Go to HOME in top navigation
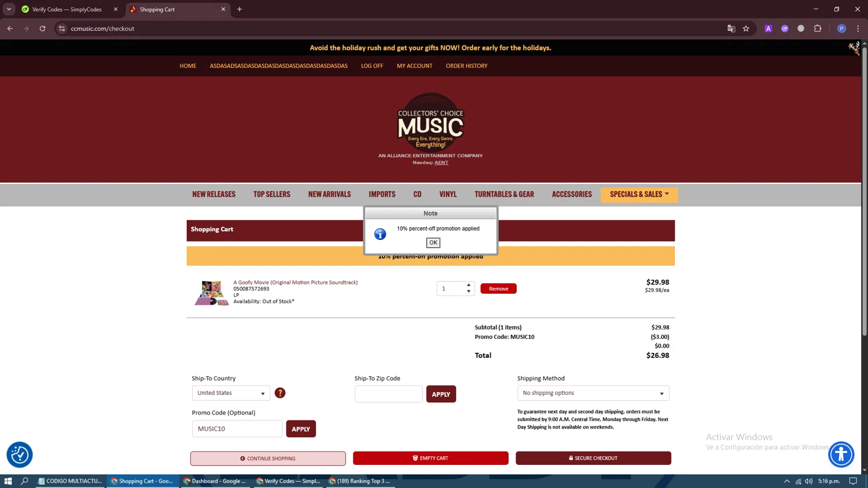868x488 pixels. [188, 66]
